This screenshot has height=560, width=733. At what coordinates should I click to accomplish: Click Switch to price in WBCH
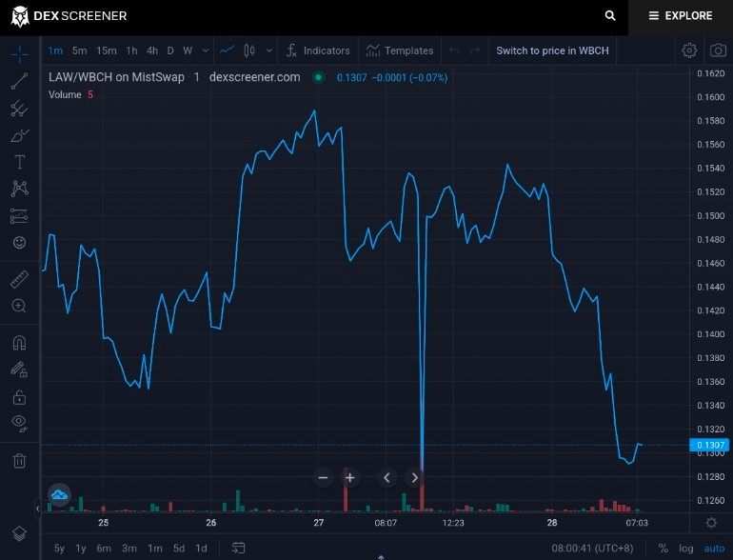[552, 50]
